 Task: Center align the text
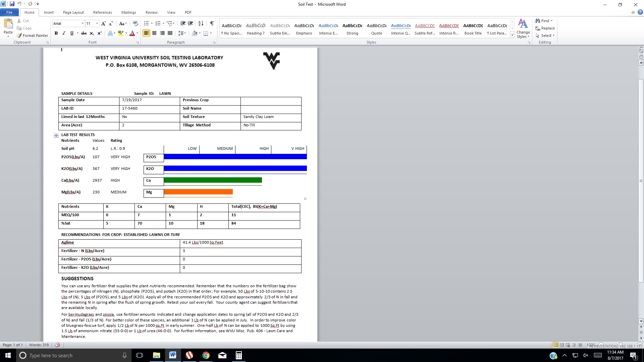[x=154, y=33]
